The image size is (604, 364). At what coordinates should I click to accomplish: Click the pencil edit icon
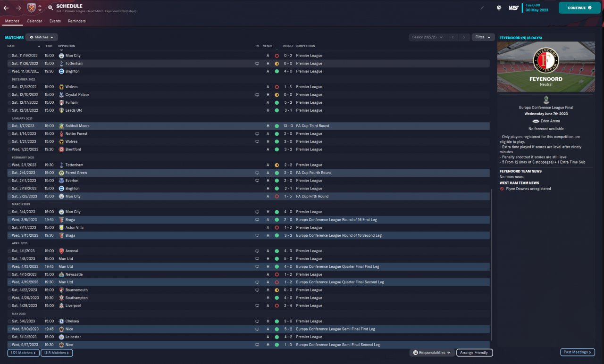pyautogui.click(x=482, y=8)
